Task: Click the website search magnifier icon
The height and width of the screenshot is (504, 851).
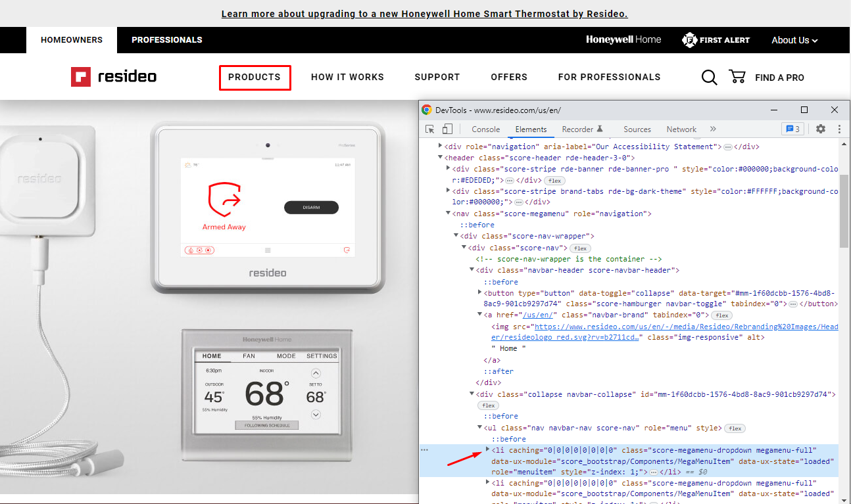Action: click(709, 78)
